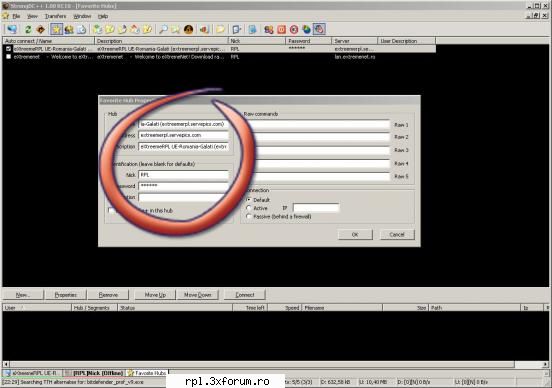Click OK in Favorite Hub Properties dialog
The width and height of the screenshot is (552, 388).
(355, 234)
